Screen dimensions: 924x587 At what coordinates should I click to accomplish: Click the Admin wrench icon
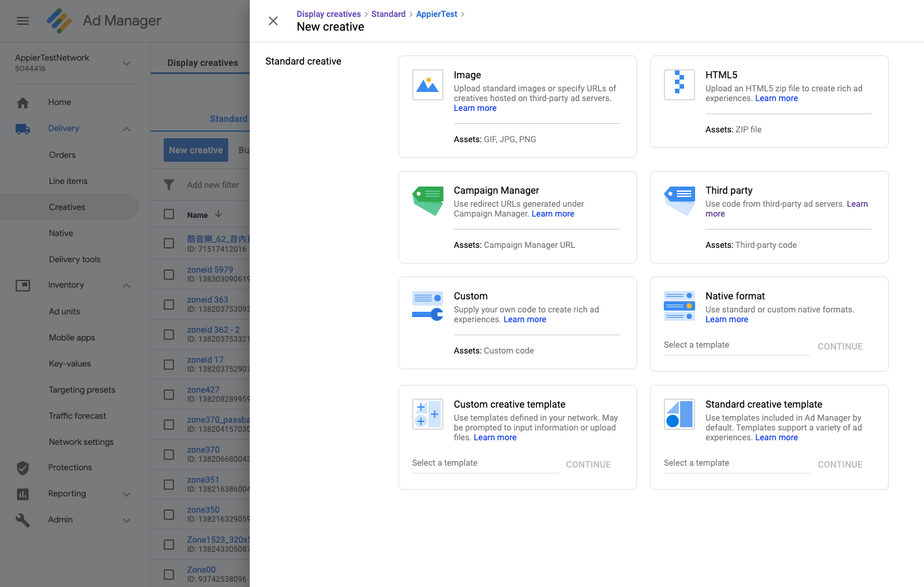point(23,520)
